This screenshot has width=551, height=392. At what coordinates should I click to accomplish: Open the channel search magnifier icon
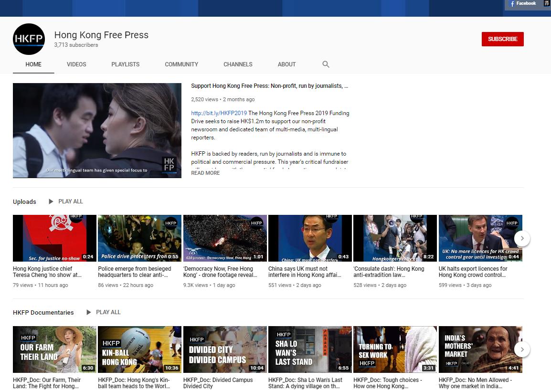coord(326,64)
